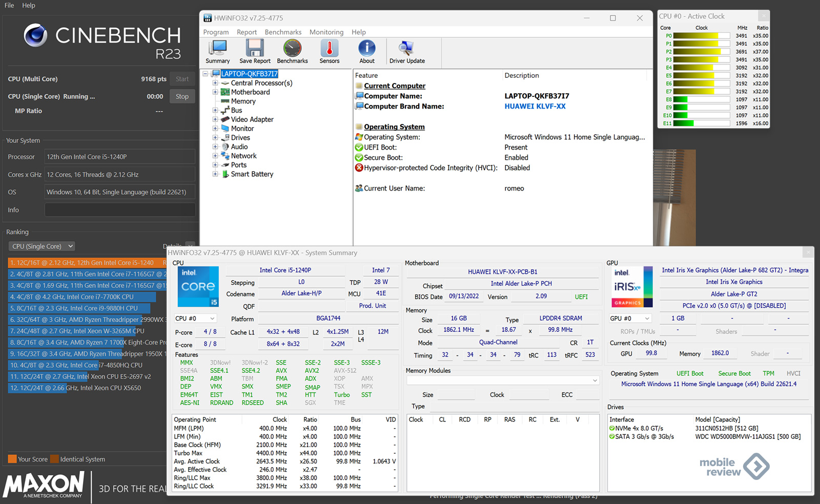Click the HUAWEI KLVF-XX brand link

pos(535,107)
